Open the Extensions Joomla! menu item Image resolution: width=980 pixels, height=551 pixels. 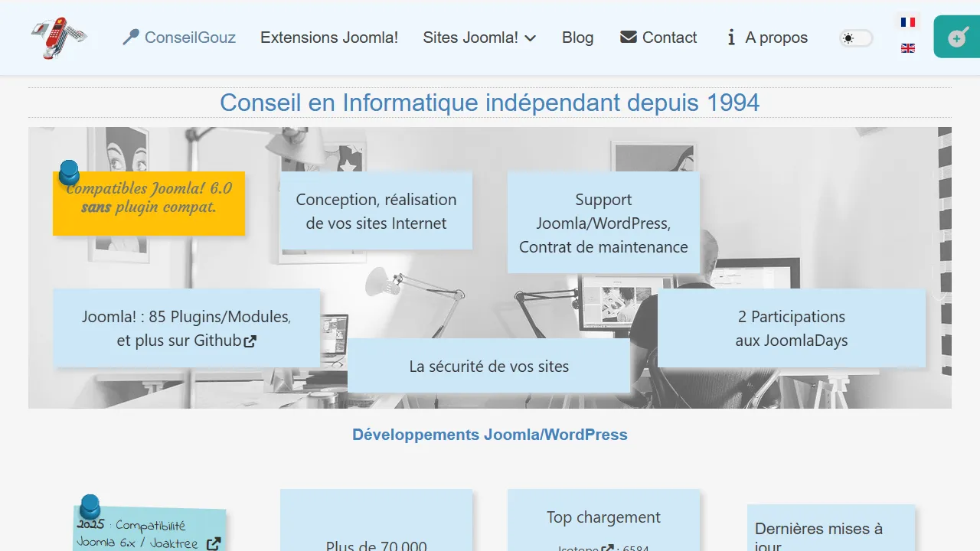(x=329, y=37)
